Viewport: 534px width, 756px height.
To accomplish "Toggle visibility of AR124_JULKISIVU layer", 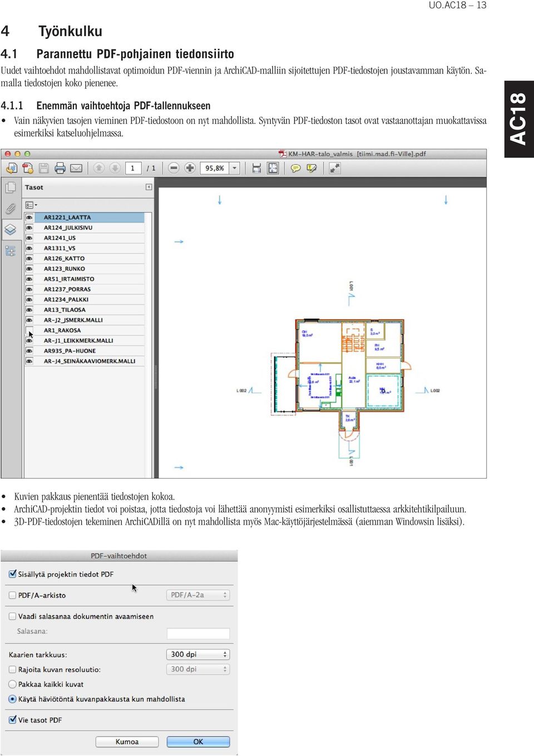I will click(29, 228).
